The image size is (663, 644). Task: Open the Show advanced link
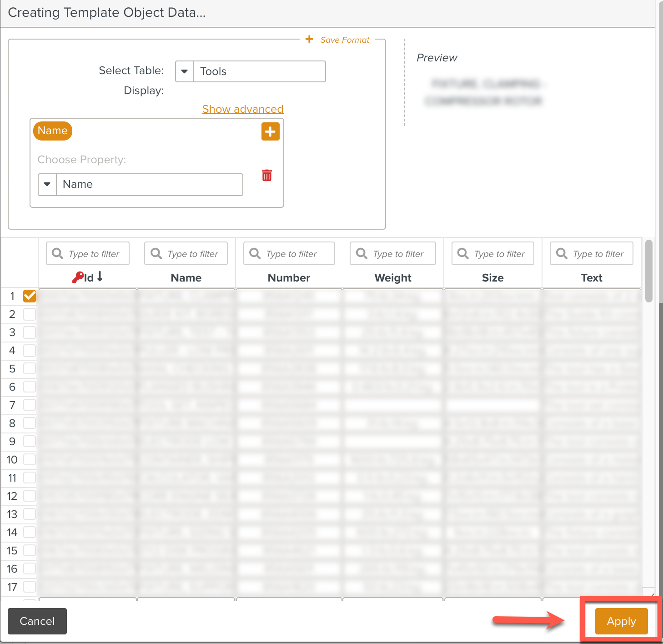point(243,109)
